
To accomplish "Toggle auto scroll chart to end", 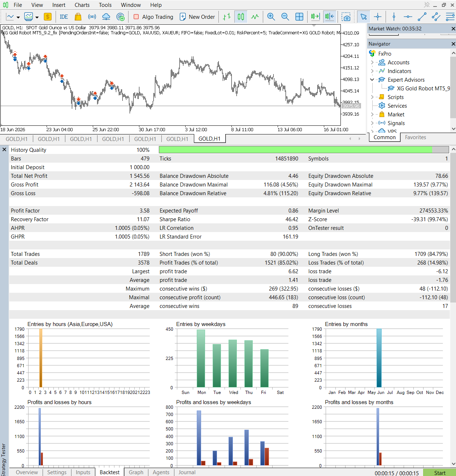I will (315, 17).
